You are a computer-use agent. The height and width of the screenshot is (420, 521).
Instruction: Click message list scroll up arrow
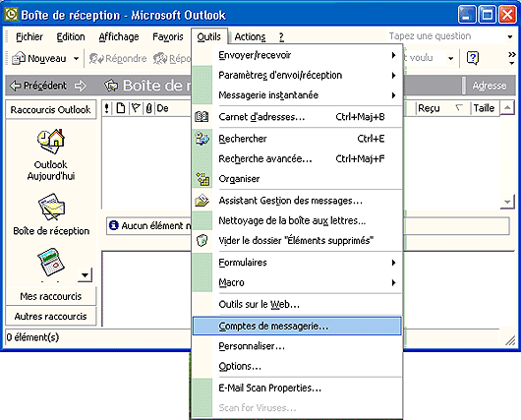tap(507, 108)
